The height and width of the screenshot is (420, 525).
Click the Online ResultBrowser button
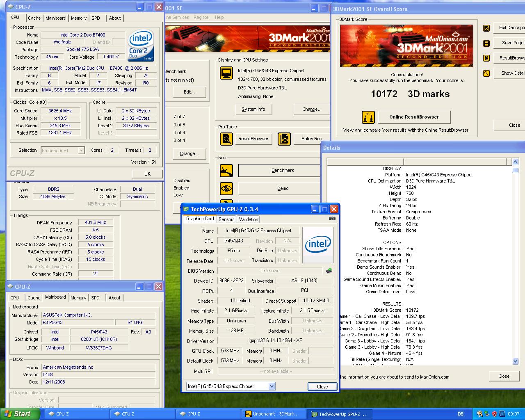[414, 117]
